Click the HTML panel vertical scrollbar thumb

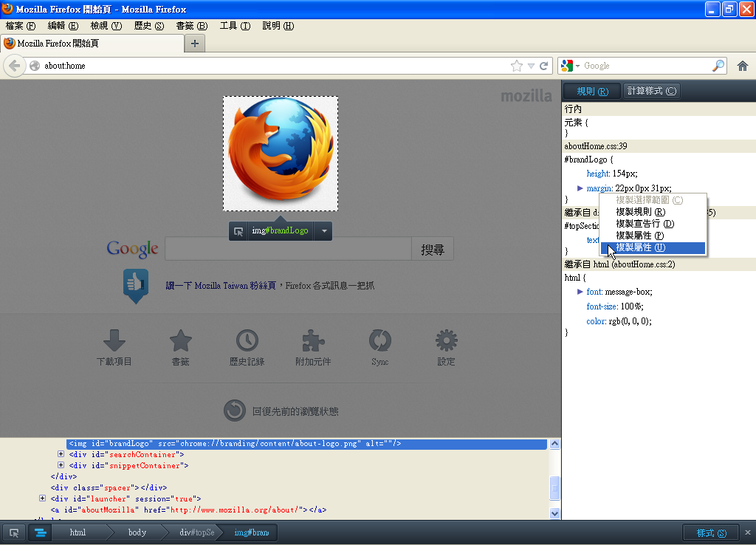click(x=555, y=487)
